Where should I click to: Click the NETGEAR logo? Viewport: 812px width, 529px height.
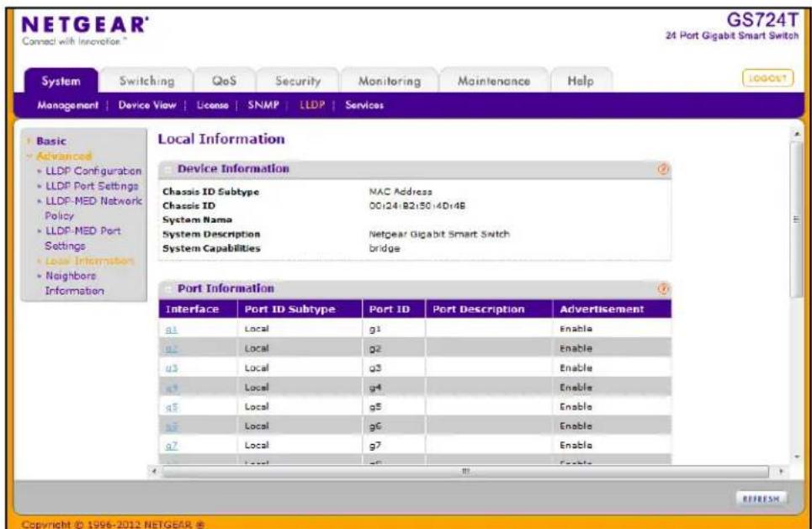click(x=85, y=30)
